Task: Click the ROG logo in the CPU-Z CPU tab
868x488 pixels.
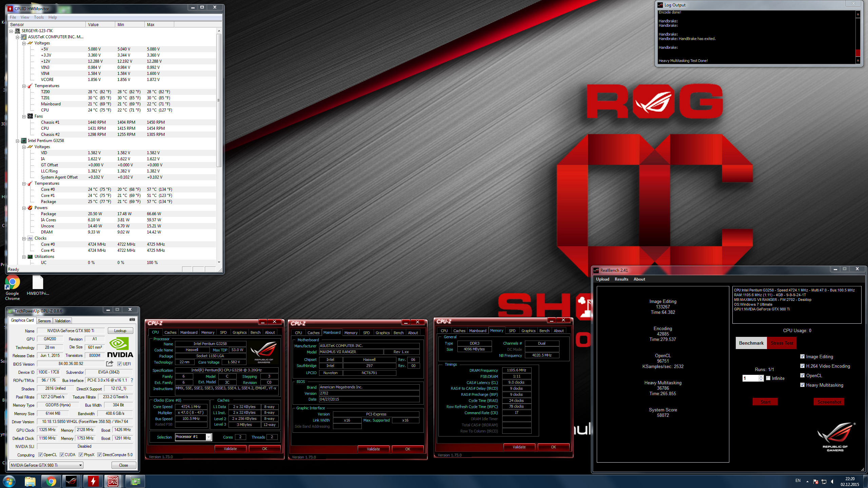Action: (x=264, y=352)
